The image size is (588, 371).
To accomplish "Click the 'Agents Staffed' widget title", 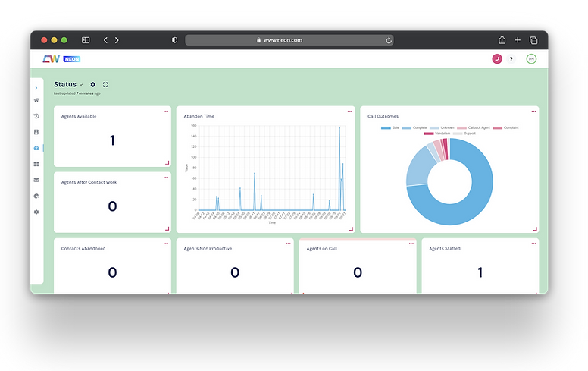I will click(445, 249).
